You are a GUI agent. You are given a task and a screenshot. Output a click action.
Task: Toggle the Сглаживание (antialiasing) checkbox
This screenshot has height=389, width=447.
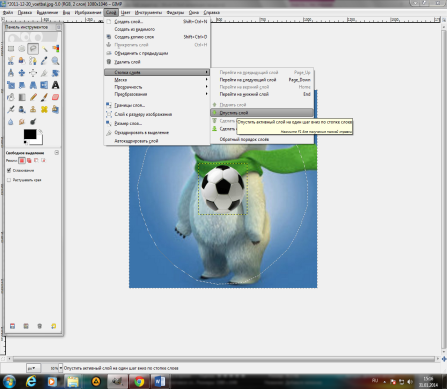pos(9,170)
